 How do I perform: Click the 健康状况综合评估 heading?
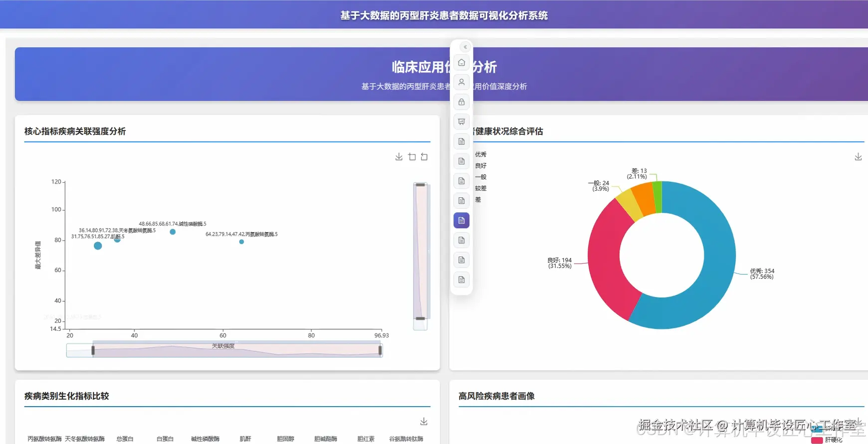coord(509,132)
